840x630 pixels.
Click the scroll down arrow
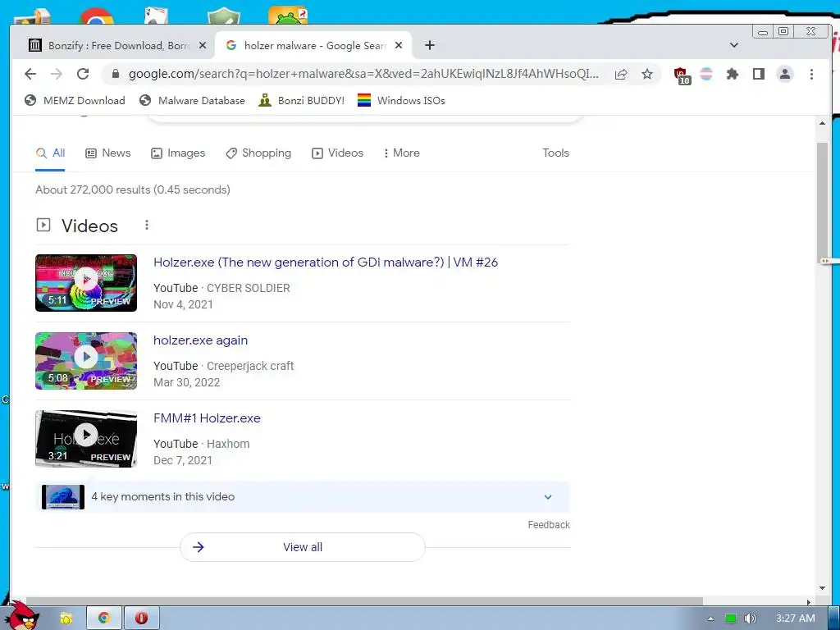[x=822, y=588]
